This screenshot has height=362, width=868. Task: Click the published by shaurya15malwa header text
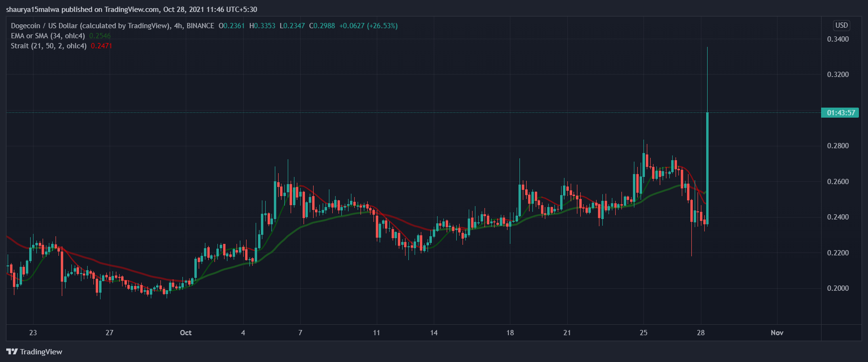[132, 10]
